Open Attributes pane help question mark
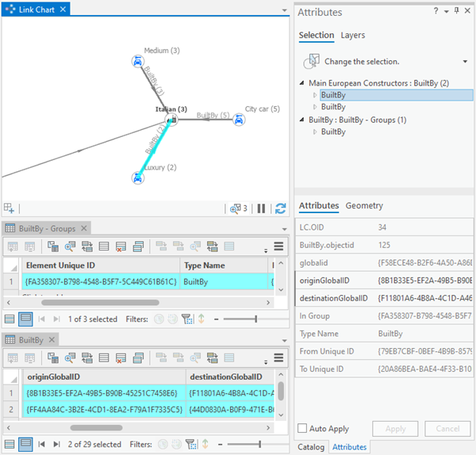The image size is (476, 455). [436, 12]
